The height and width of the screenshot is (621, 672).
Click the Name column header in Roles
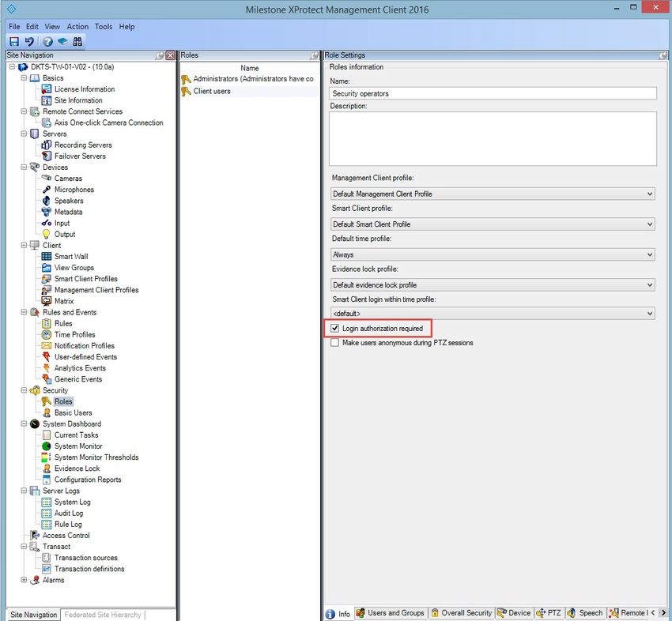249,68
